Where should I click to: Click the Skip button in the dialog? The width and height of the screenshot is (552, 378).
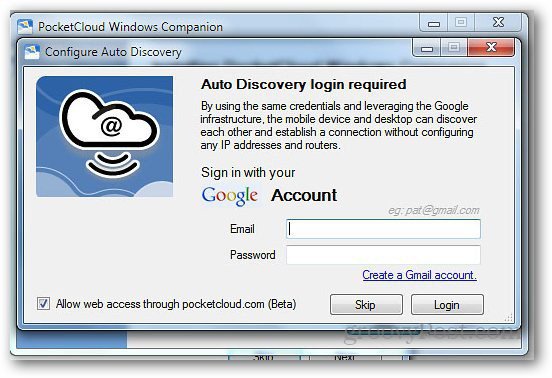click(366, 304)
